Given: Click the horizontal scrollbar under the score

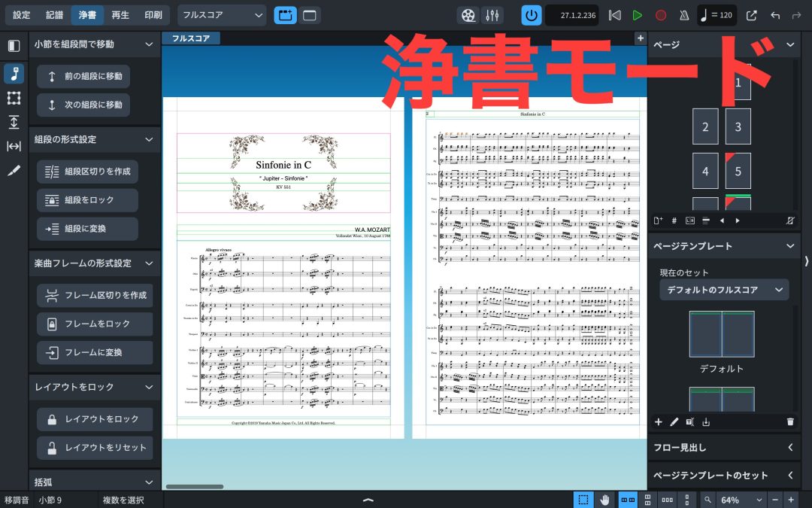Looking at the screenshot, I should coord(195,487).
